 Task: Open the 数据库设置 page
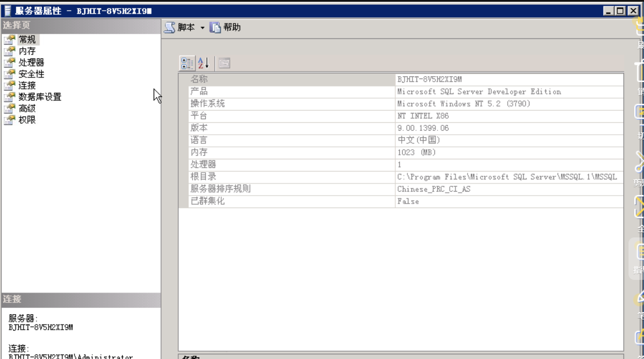tap(40, 97)
